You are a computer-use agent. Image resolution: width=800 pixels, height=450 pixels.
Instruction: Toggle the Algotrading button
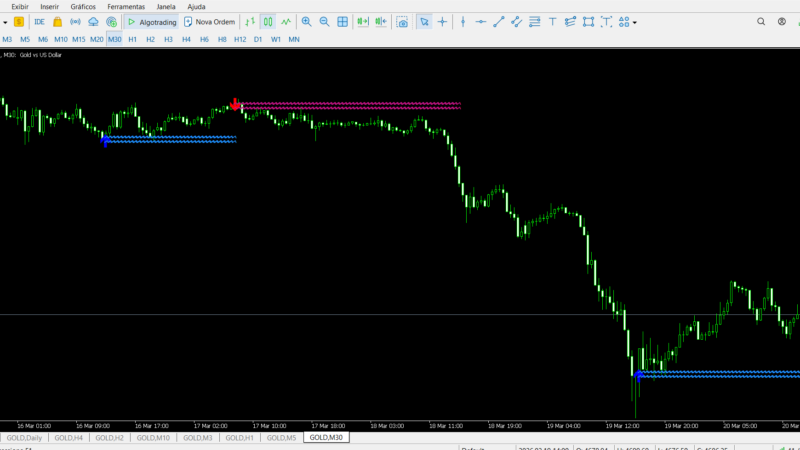pos(151,21)
